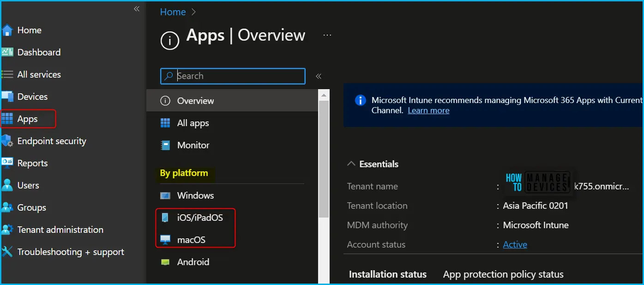Open Tenant administration
Screen dimensions: 644x285
click(x=60, y=230)
